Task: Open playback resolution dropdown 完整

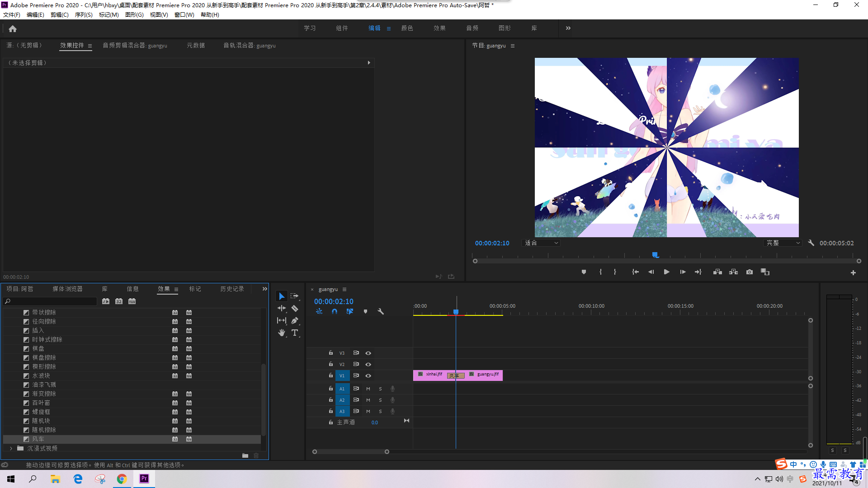Action: [783, 243]
